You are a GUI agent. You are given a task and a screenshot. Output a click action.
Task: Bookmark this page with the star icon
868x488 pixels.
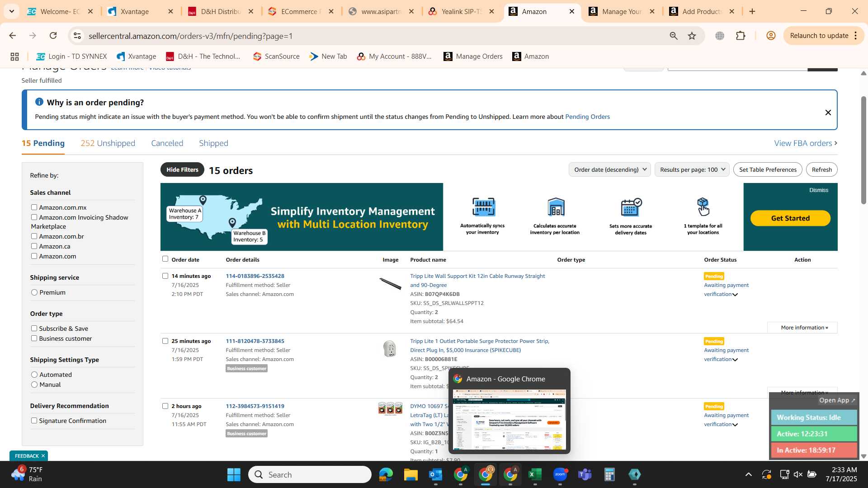(692, 36)
